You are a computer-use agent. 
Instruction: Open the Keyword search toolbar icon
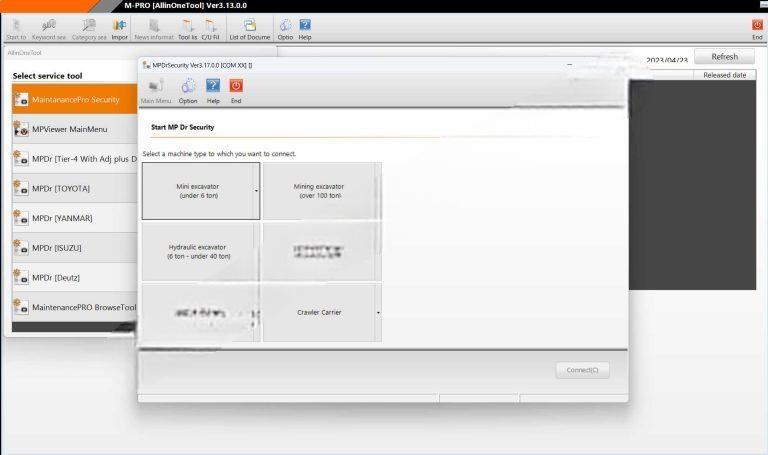[48, 29]
